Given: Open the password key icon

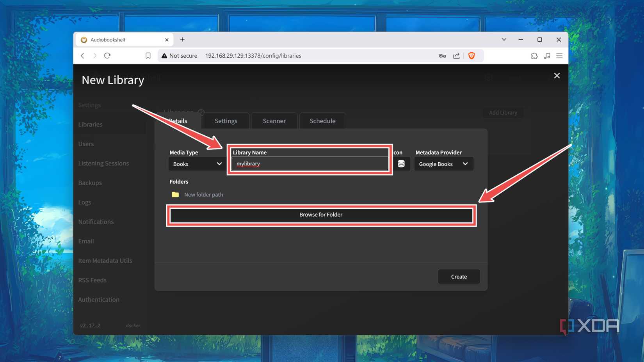Looking at the screenshot, I should pyautogui.click(x=442, y=56).
